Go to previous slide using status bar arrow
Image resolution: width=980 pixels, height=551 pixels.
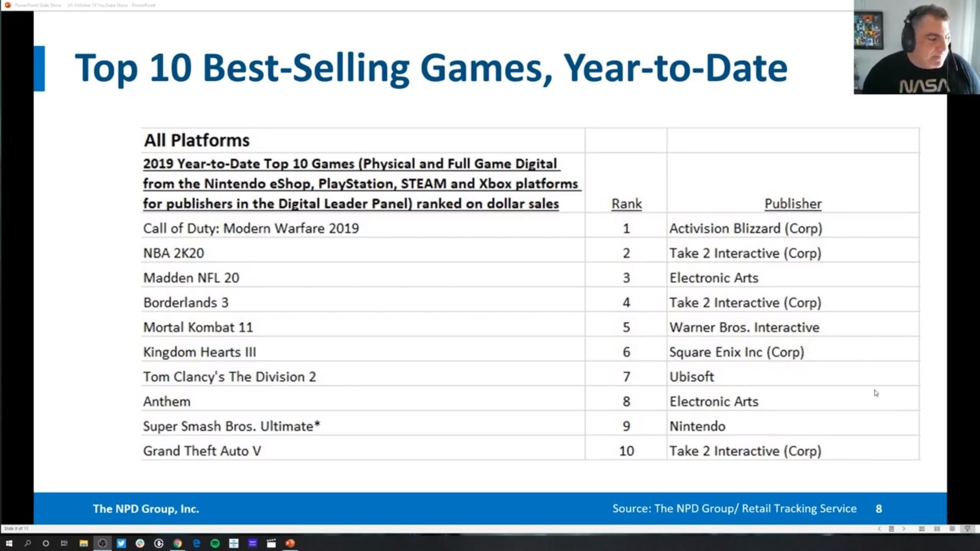[879, 529]
